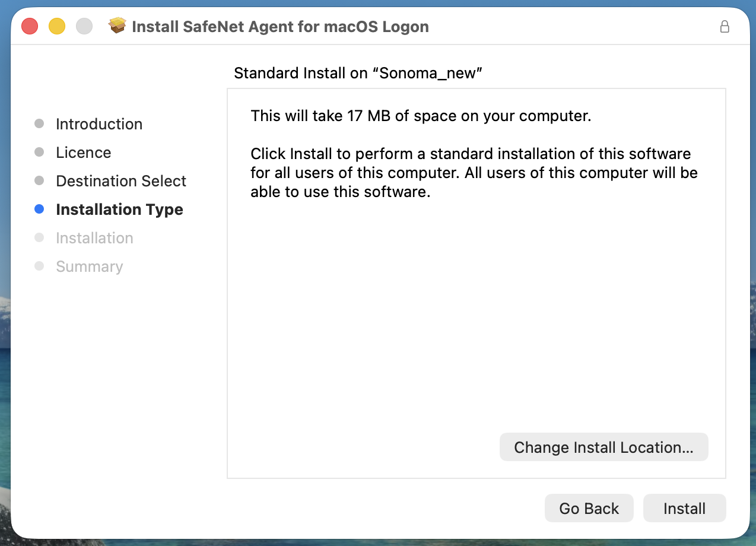Minimize the installer with yellow button
This screenshot has height=546, width=756.
tap(57, 26)
